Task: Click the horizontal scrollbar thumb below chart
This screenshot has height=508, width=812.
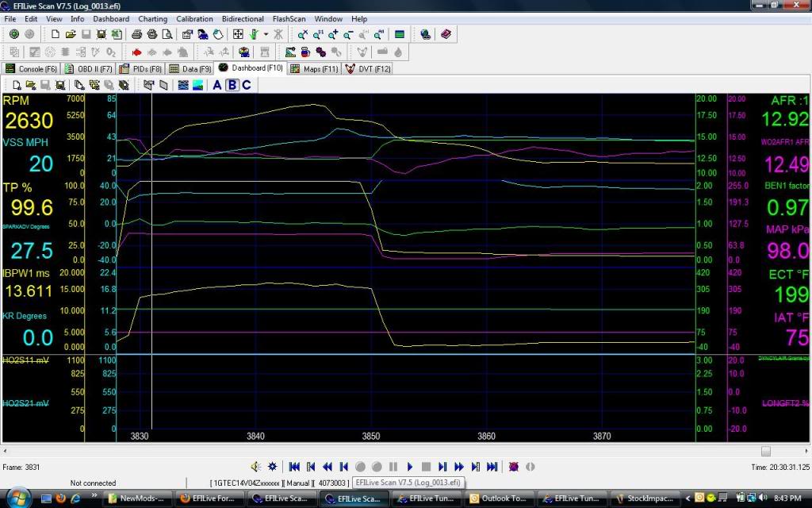Action: (x=766, y=451)
